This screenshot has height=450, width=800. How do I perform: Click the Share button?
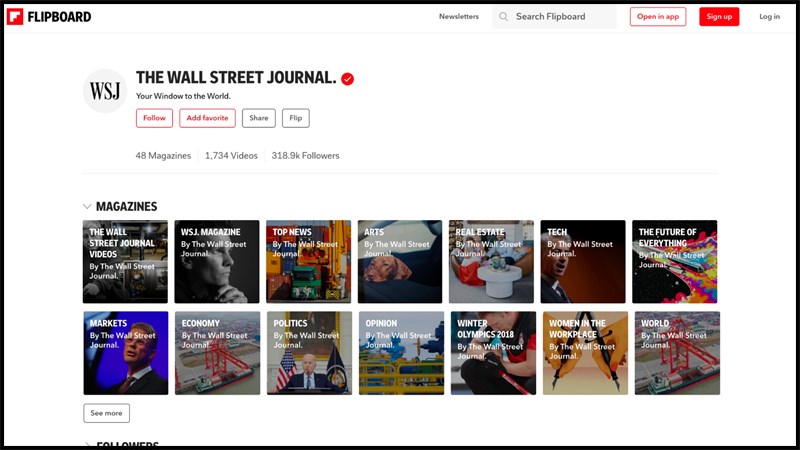point(259,118)
